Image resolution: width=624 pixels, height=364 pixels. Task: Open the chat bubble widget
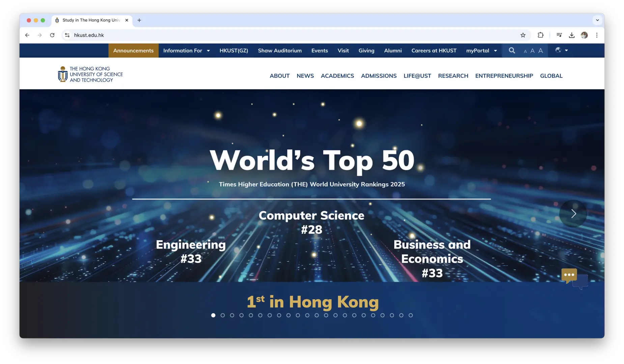[x=574, y=278]
